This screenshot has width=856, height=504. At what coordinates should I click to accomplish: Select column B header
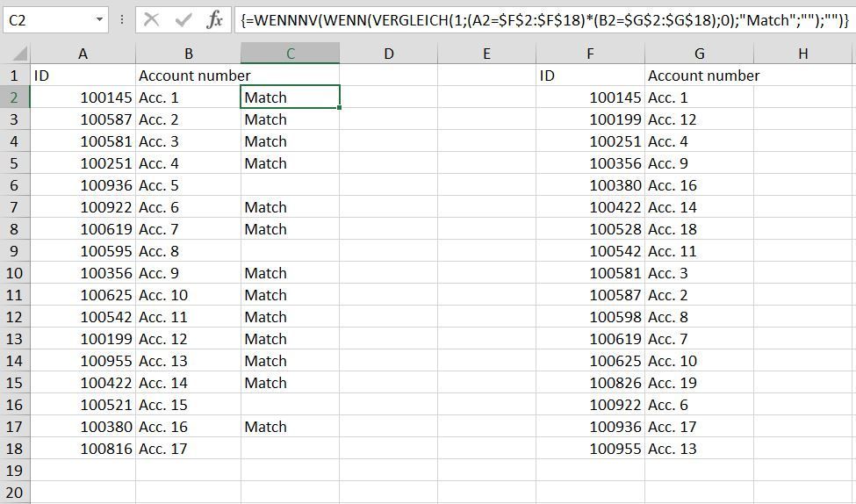[x=189, y=54]
